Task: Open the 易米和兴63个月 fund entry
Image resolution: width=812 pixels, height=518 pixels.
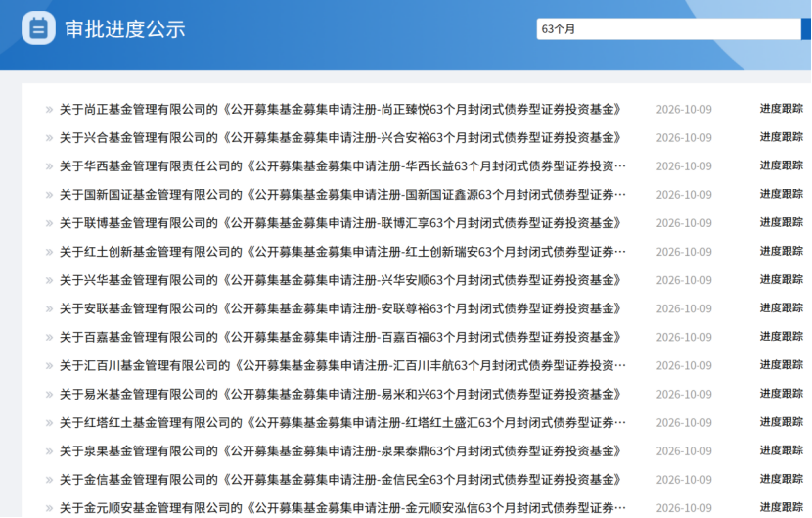Action: pyautogui.click(x=340, y=395)
